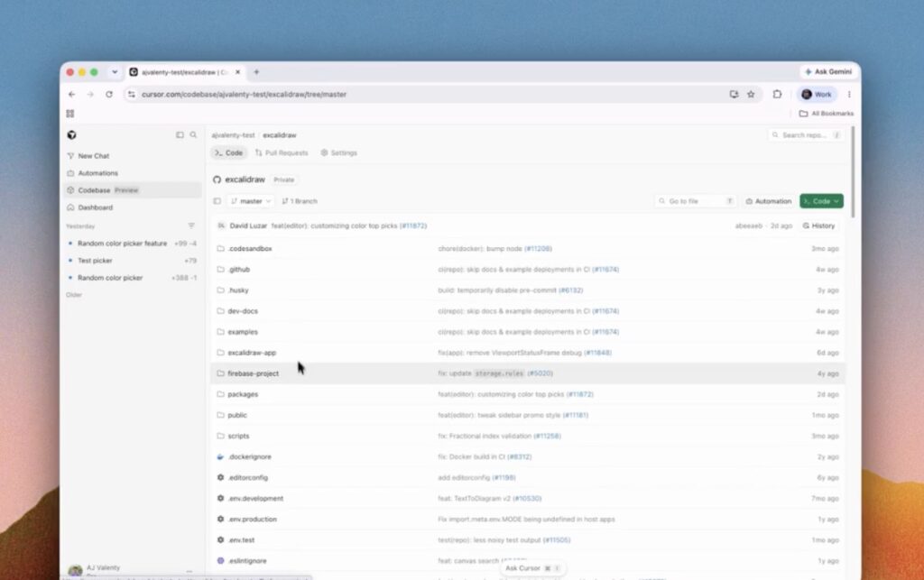The image size is (924, 580).
Task: Open .env.production file
Action: [x=253, y=520]
